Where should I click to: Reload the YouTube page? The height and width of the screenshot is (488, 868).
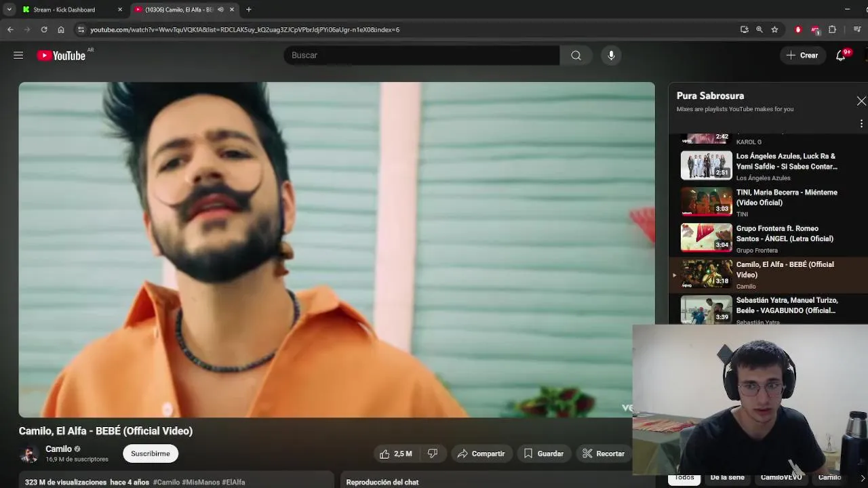click(x=44, y=30)
